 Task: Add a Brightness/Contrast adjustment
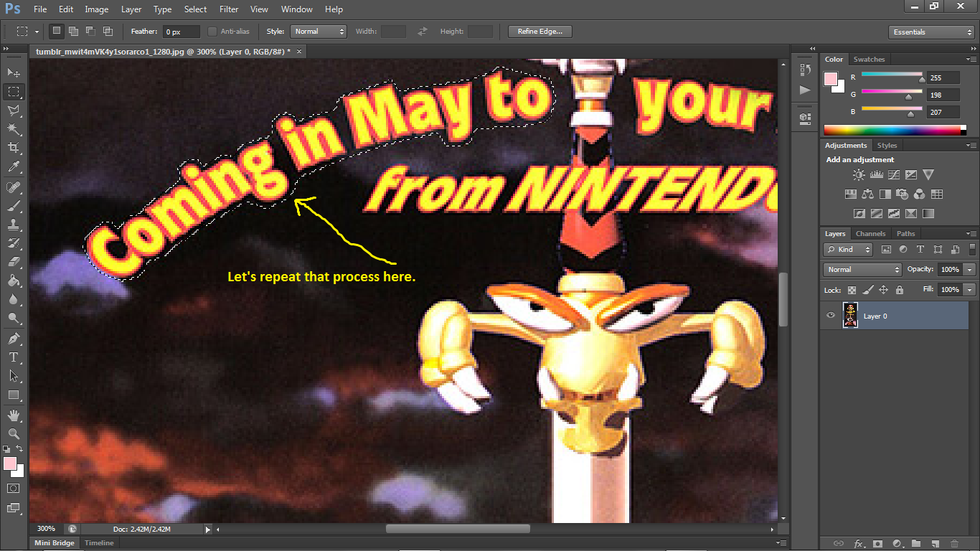pos(859,174)
